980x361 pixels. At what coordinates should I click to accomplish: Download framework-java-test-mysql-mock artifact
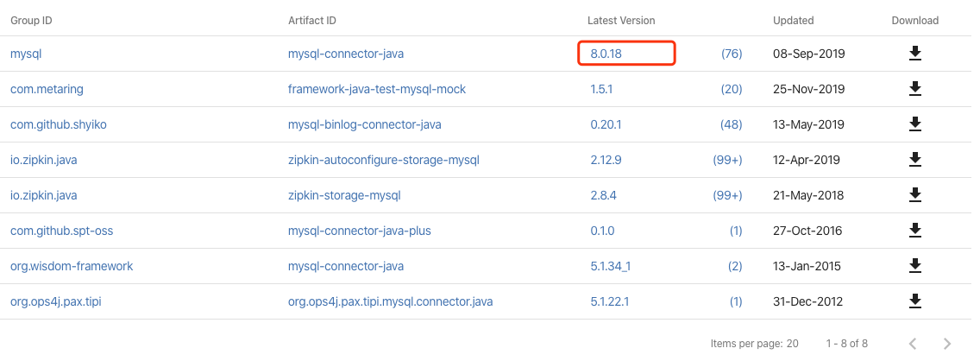coord(915,89)
